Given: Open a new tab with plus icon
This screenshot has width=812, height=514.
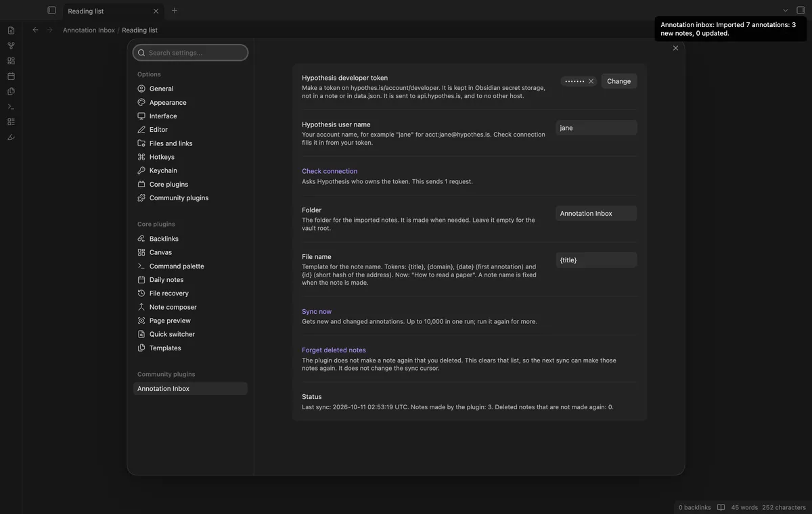Looking at the screenshot, I should tap(175, 10).
